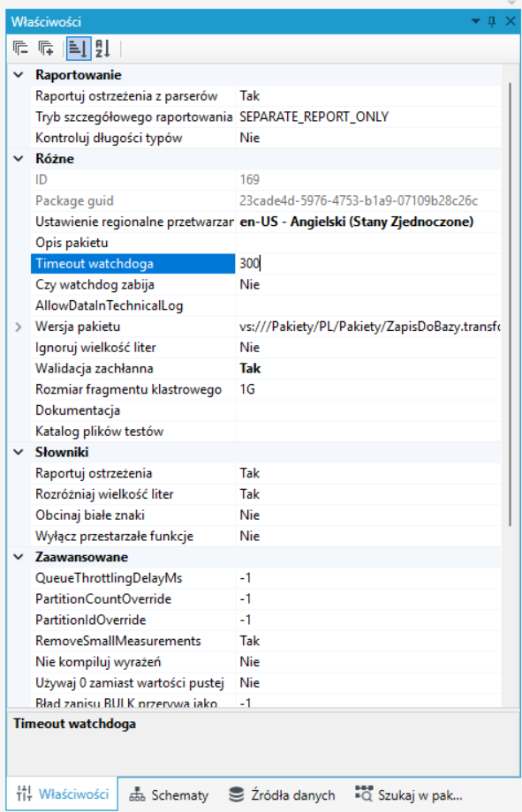This screenshot has width=522, height=812.
Task: Open the Źródła danych tab
Action: pos(283,794)
